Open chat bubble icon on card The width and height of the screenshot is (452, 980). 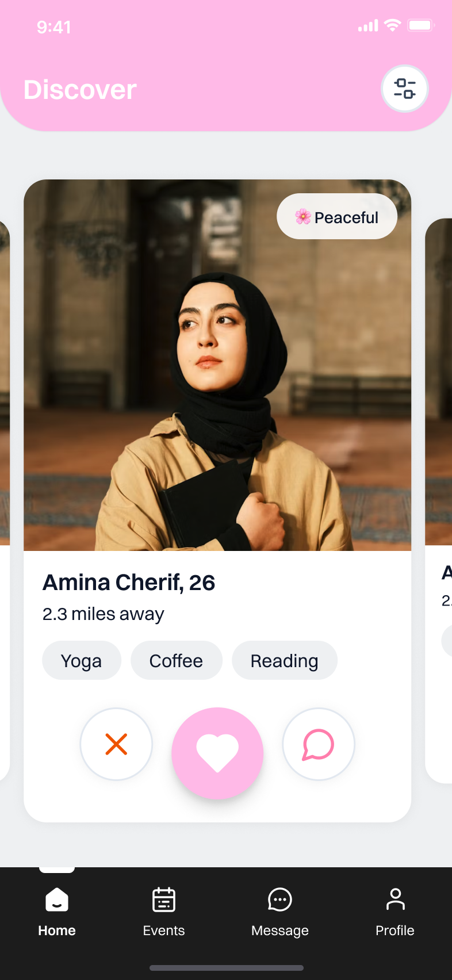click(x=318, y=744)
